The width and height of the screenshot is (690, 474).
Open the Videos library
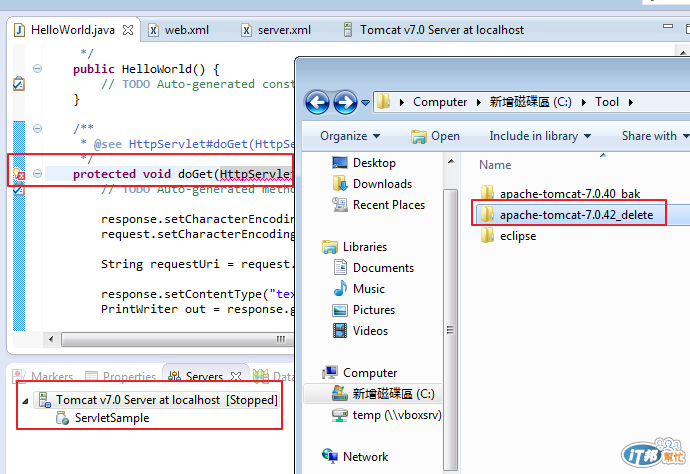point(360,331)
